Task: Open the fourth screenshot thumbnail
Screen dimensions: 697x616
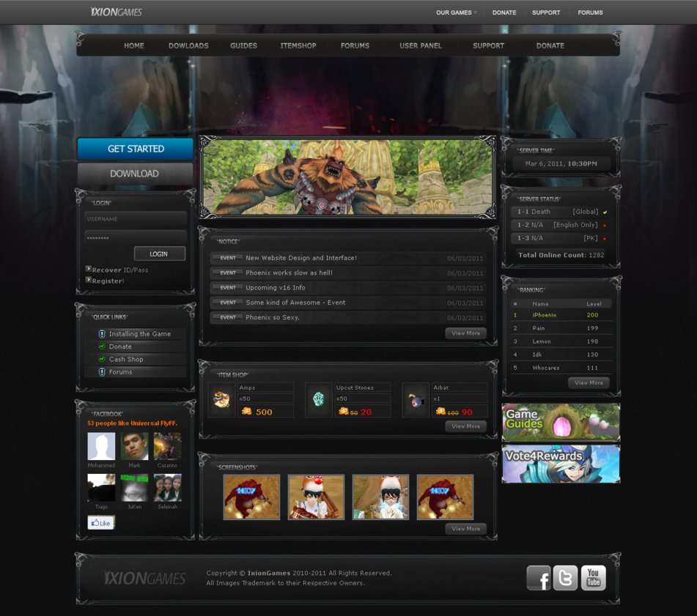Action: pos(445,497)
